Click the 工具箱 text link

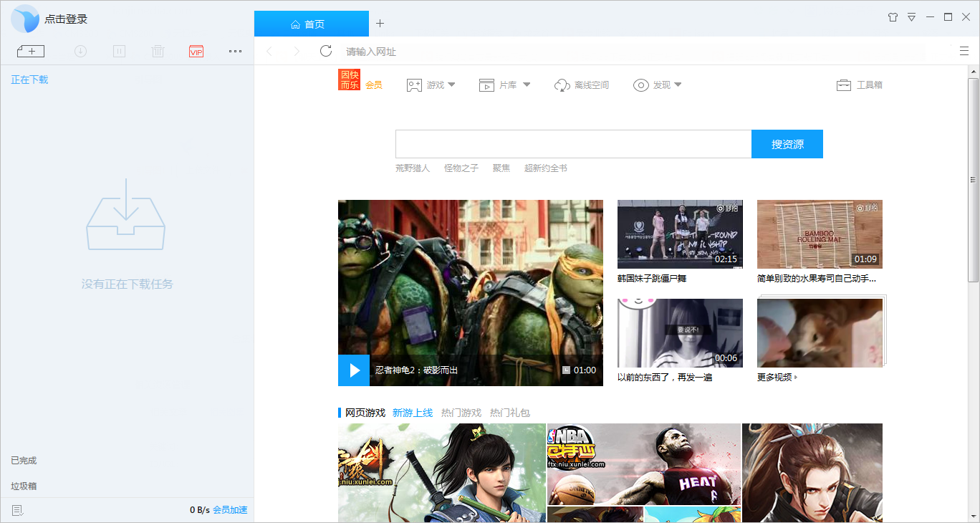coord(870,85)
